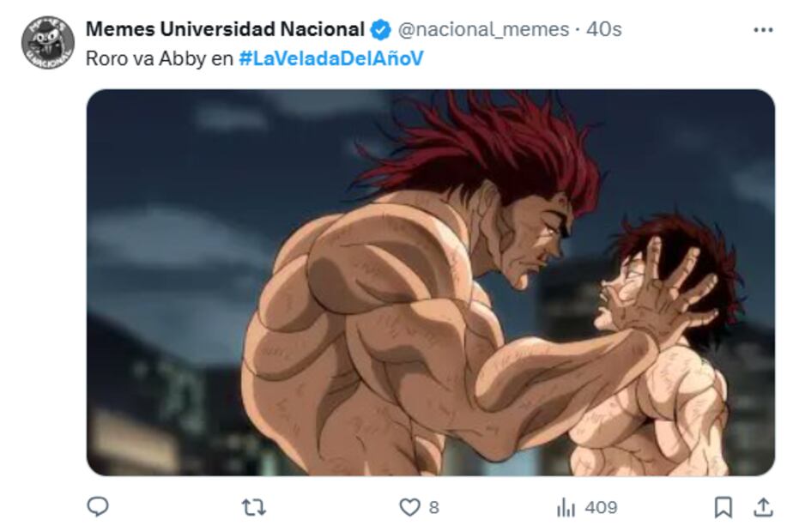This screenshot has height=532, width=787.
Task: Click the blue verified checkmark badge
Action: coord(380,30)
